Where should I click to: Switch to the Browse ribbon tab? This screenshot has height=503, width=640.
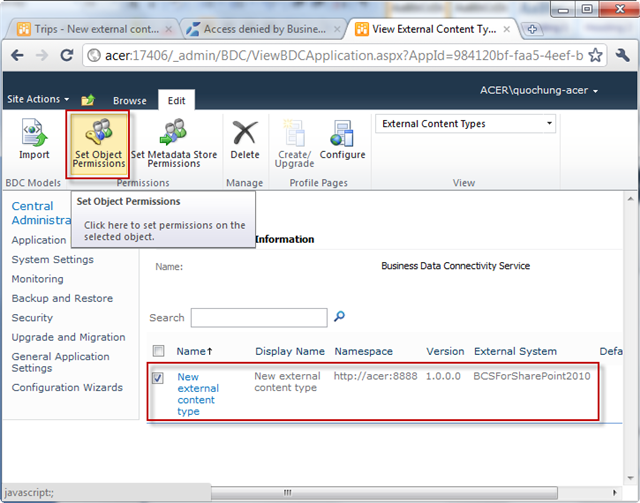tap(130, 101)
